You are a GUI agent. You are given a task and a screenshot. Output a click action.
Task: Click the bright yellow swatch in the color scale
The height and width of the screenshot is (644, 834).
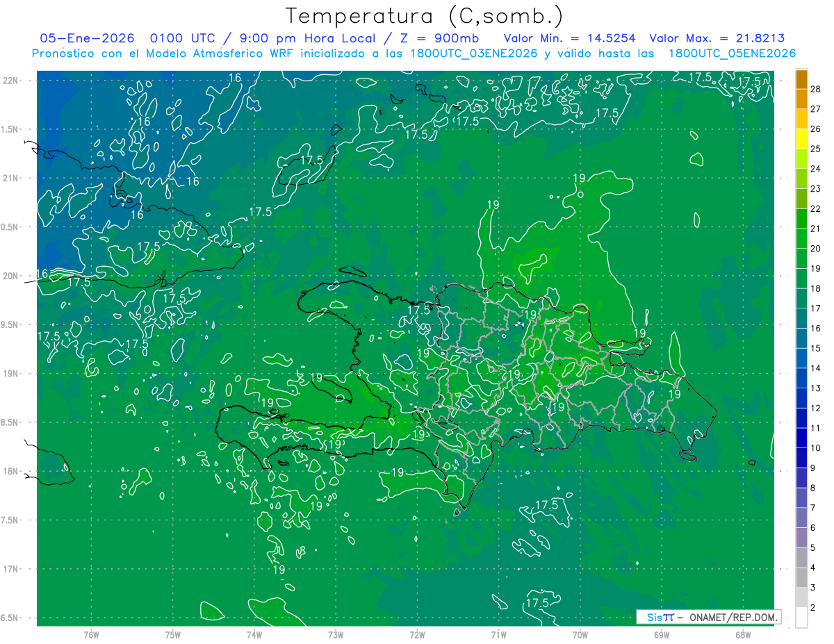(801, 139)
